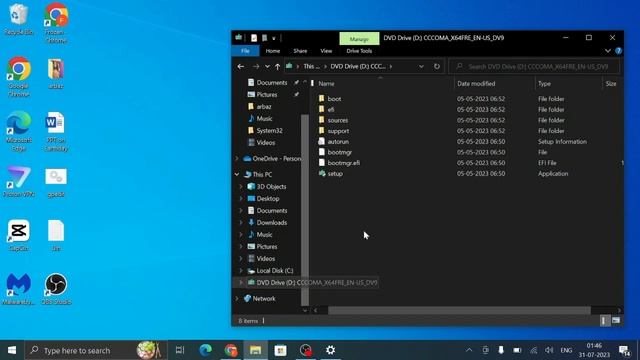Switch to large thumbnails view in status bar
640x360 pixels.
click(616, 320)
